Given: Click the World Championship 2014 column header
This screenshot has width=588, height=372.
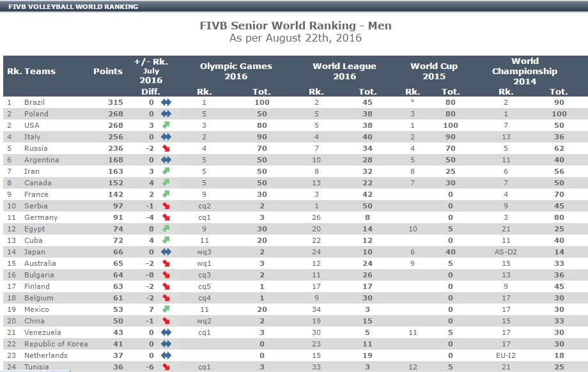Looking at the screenshot, I should (x=524, y=71).
